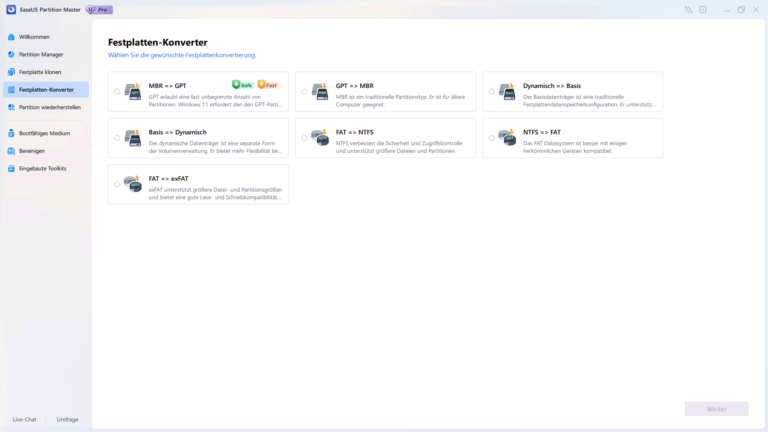Click the 'Der dynamische Datenträger' description
768x432 pixels.
pos(215,147)
